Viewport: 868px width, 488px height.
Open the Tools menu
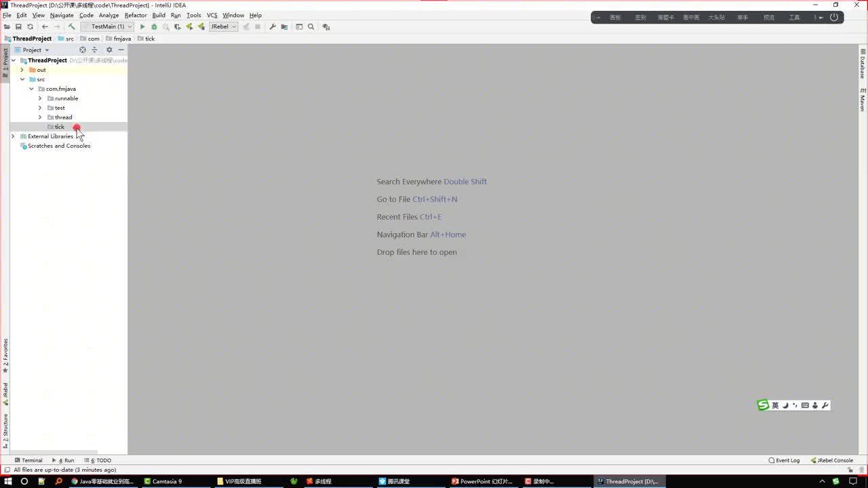(194, 15)
